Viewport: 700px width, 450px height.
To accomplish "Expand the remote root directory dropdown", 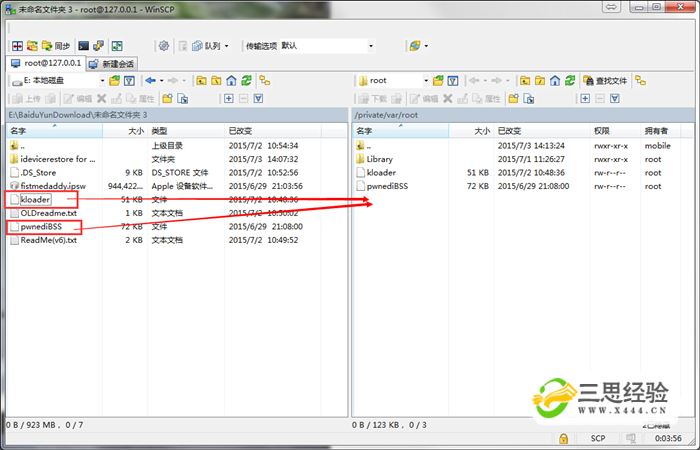I will [x=426, y=80].
